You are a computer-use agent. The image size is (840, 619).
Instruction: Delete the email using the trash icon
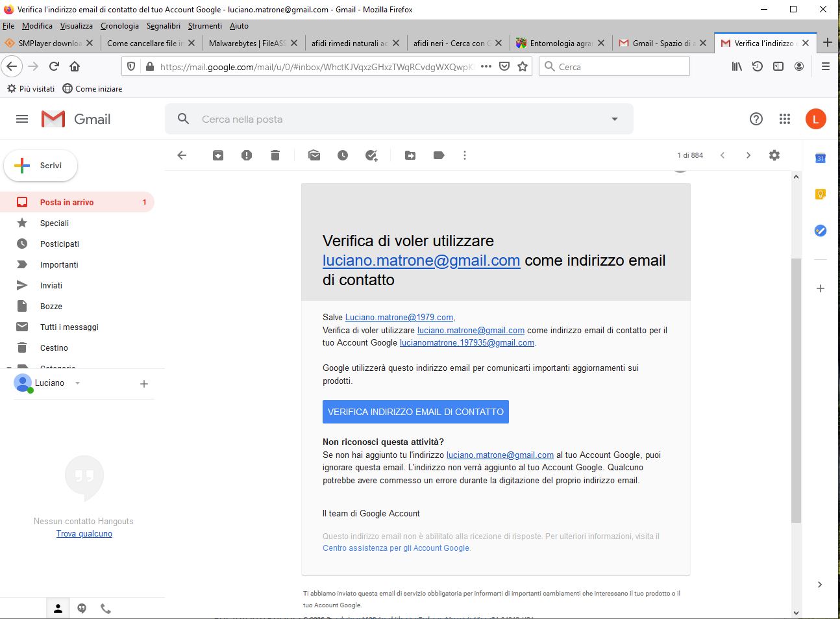tap(275, 155)
